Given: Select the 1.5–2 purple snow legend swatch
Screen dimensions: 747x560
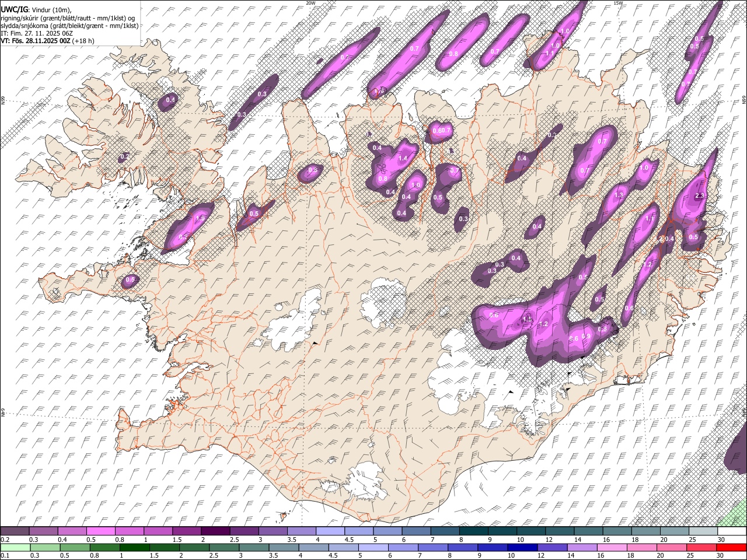Looking at the screenshot, I should click(187, 531).
